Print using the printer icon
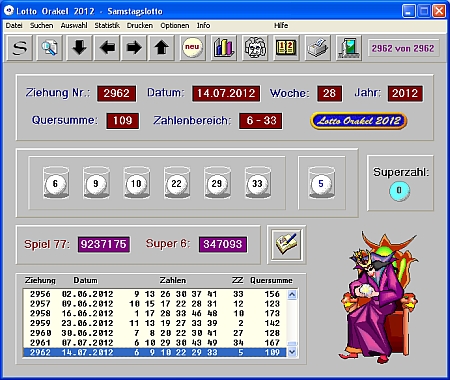The image size is (450, 380). click(x=317, y=48)
